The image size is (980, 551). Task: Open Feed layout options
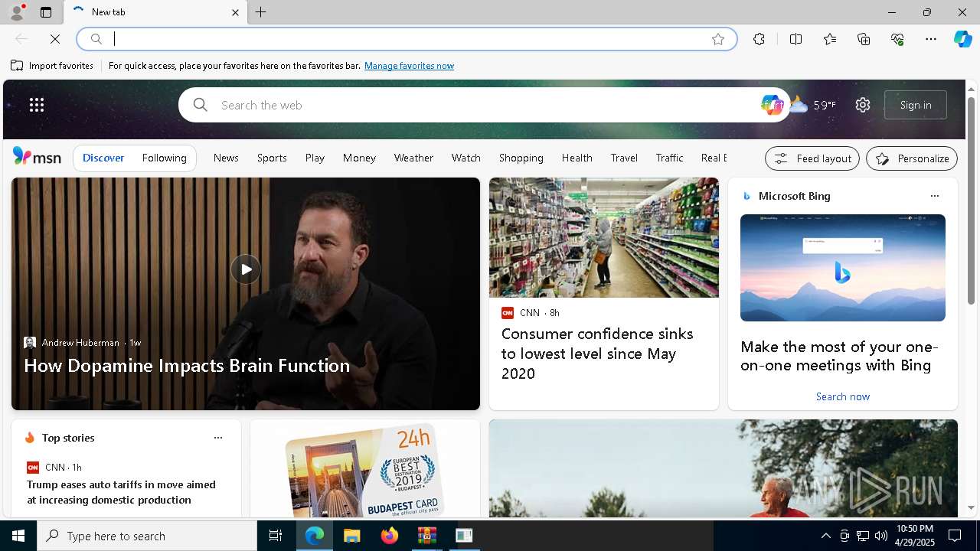812,158
